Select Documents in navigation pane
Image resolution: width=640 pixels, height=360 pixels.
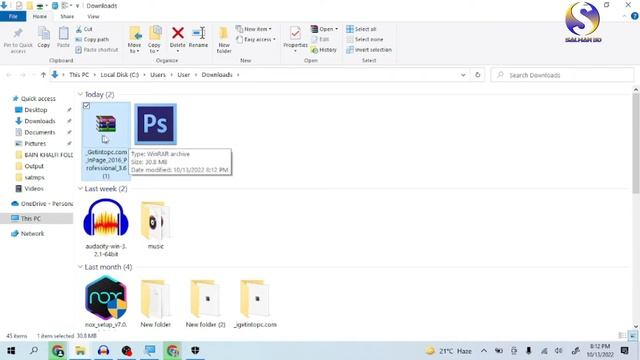(x=40, y=132)
